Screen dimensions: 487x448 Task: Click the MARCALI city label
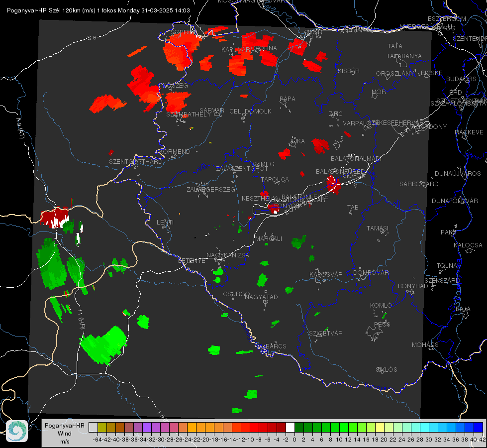(268, 238)
